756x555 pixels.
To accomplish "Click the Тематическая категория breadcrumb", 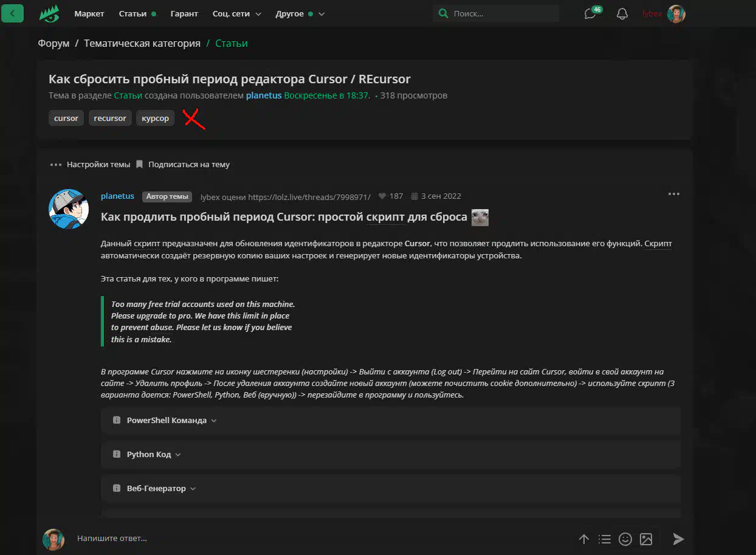I will [142, 43].
